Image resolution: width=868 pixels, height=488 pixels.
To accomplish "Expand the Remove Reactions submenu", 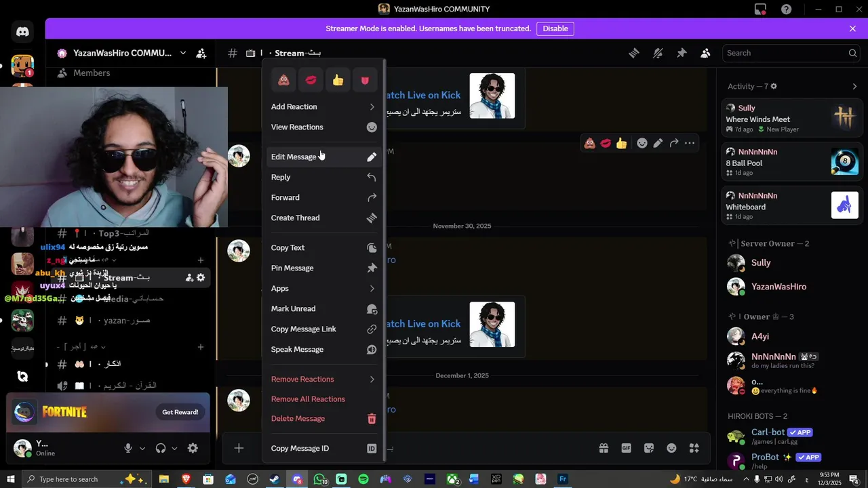I will [x=323, y=379].
